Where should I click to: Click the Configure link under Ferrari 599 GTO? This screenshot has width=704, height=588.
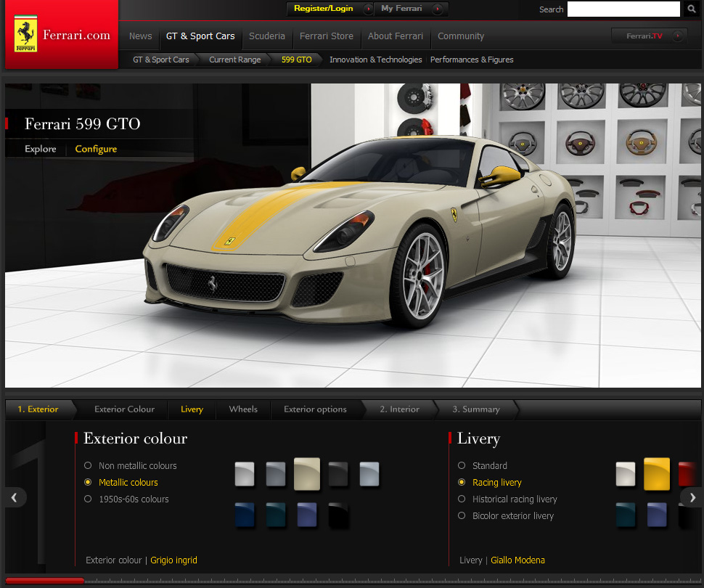tap(95, 149)
